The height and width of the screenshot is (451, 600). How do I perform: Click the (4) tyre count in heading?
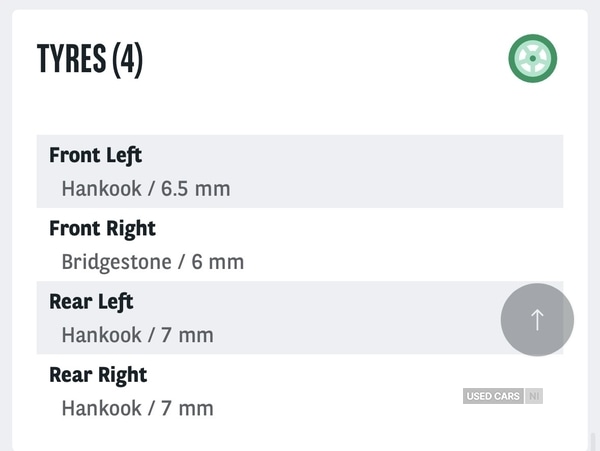coord(127,60)
